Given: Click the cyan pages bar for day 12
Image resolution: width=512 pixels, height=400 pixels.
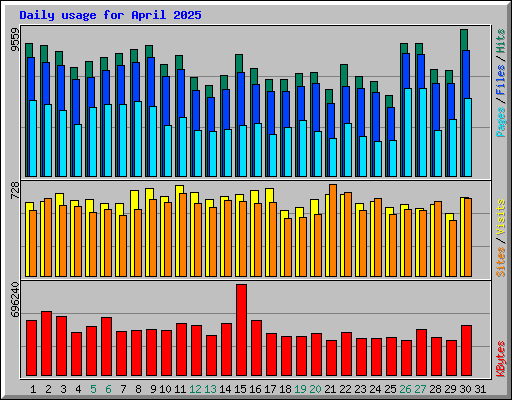Looking at the screenshot, I should click(198, 153).
